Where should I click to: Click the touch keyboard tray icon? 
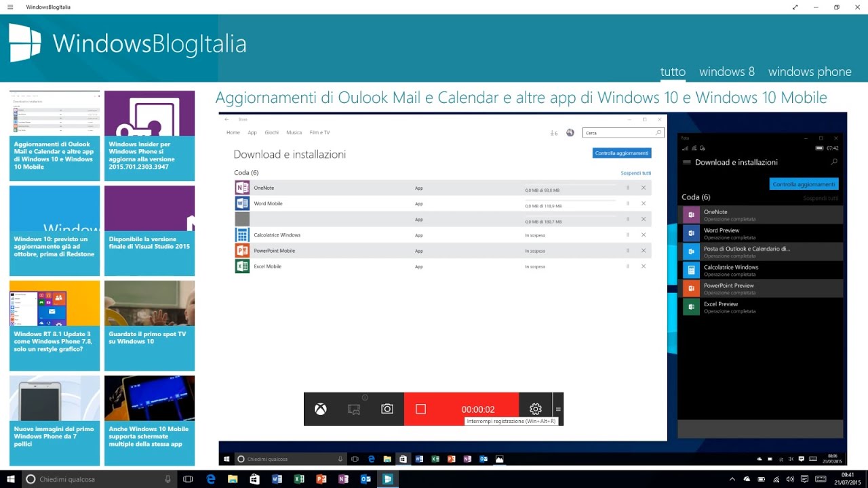[x=821, y=479]
